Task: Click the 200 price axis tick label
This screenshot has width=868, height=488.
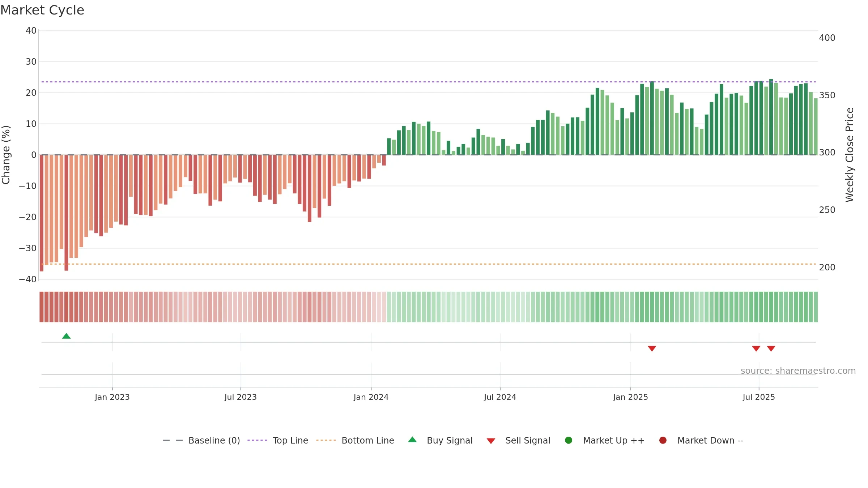Action: (827, 267)
